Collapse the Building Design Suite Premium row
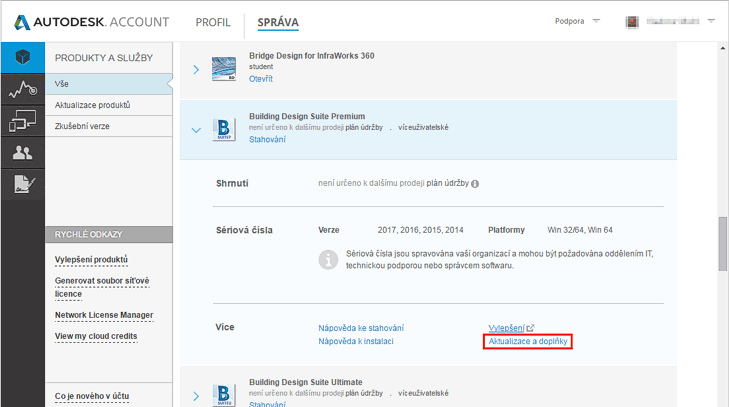The height and width of the screenshot is (407, 729). [196, 130]
